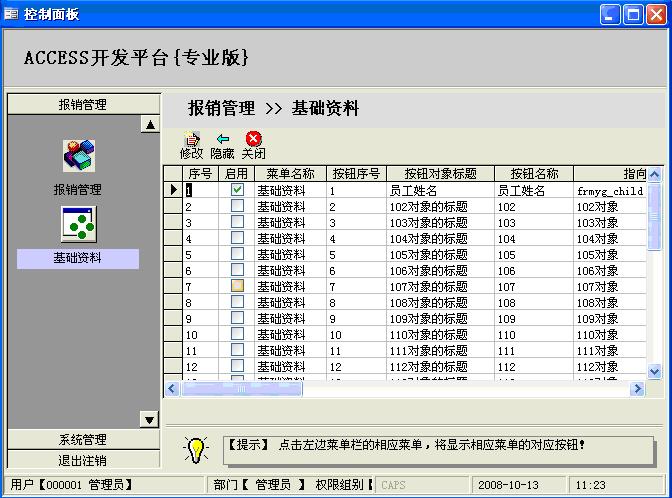Image resolution: width=672 pixels, height=498 pixels.
Task: Enable the 启用 checkbox in row 2
Action: (x=237, y=206)
